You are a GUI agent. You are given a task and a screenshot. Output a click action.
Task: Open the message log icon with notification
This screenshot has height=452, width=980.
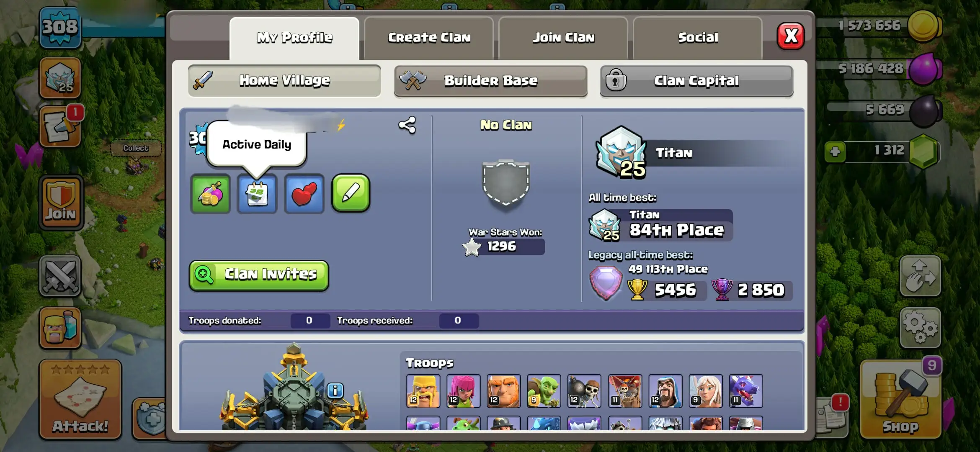pos(61,126)
